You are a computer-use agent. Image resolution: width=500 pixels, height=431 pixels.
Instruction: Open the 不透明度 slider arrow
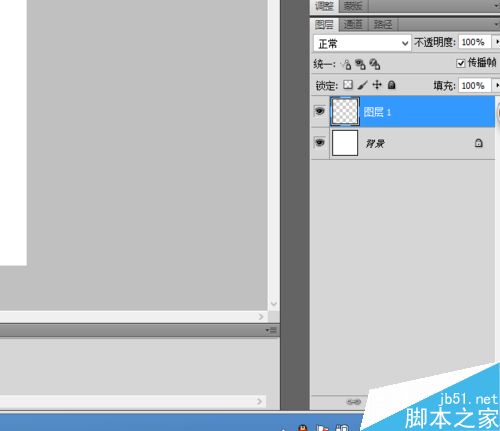tap(497, 42)
